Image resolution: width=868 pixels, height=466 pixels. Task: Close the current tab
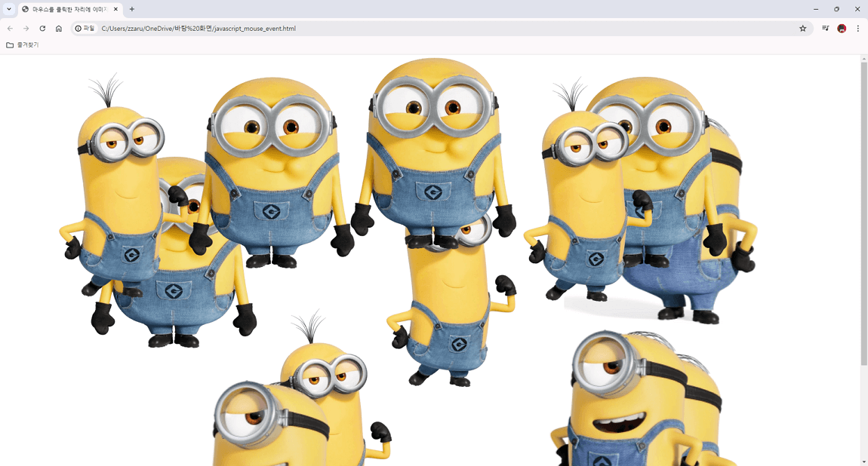(115, 9)
